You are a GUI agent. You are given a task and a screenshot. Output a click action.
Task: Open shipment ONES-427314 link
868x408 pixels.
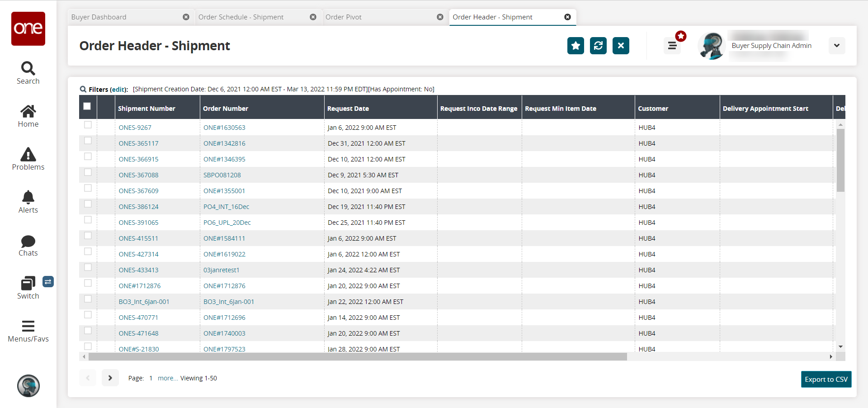pos(139,254)
